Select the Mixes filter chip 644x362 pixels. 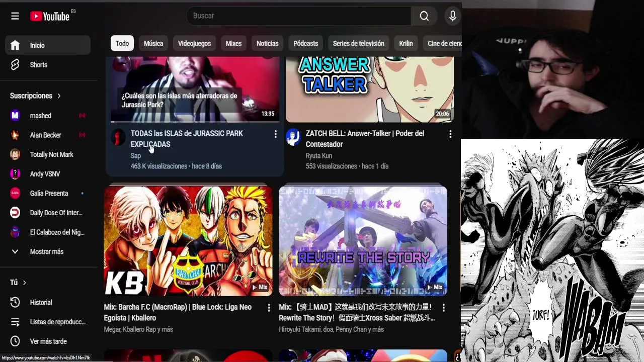[x=233, y=44]
